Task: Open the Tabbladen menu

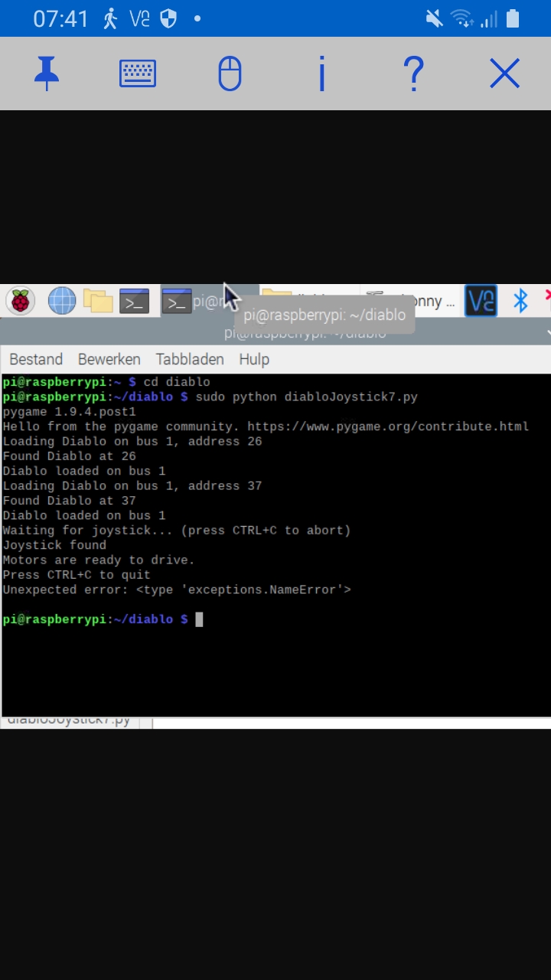Action: tap(190, 359)
